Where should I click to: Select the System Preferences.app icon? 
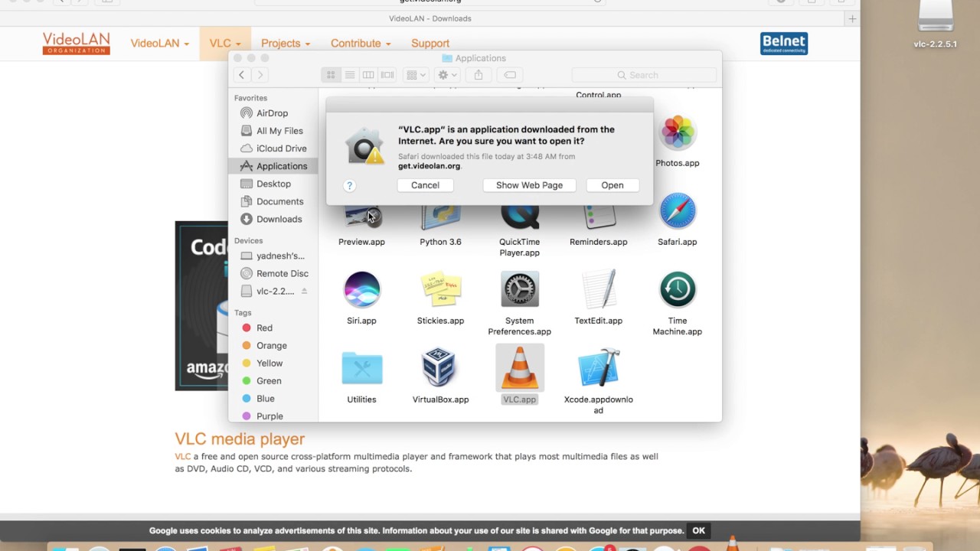coord(519,289)
